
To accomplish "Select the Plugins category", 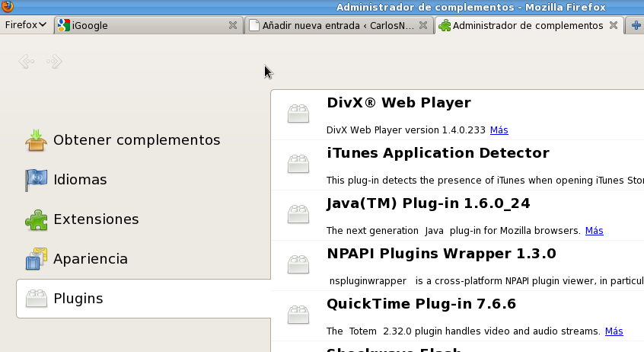I will click(143, 299).
